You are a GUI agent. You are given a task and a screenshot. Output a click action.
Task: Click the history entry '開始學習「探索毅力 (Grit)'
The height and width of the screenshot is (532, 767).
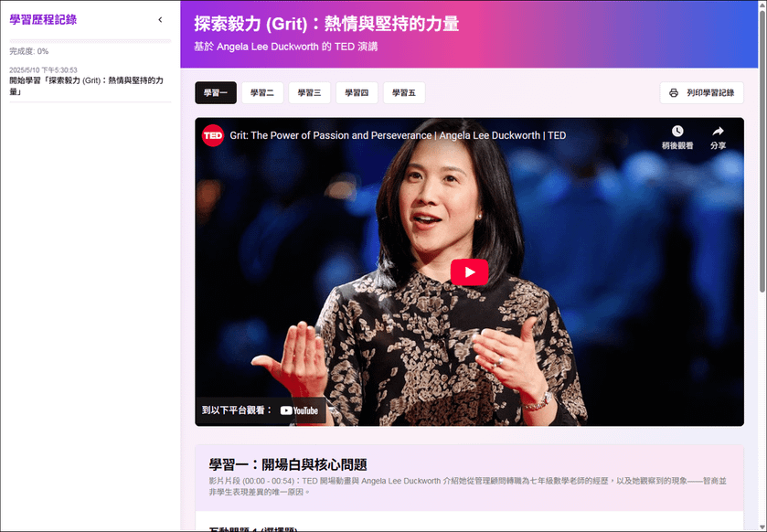tap(87, 86)
